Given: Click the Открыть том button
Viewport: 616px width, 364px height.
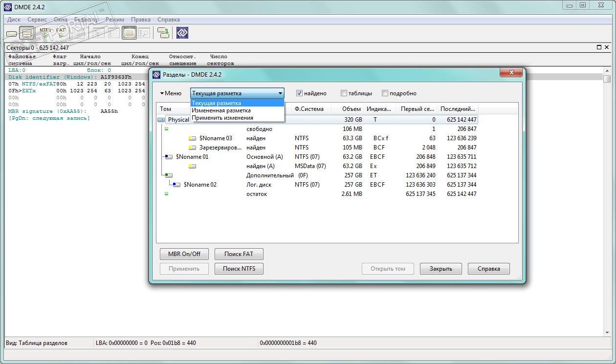Looking at the screenshot, I should pyautogui.click(x=388, y=269).
